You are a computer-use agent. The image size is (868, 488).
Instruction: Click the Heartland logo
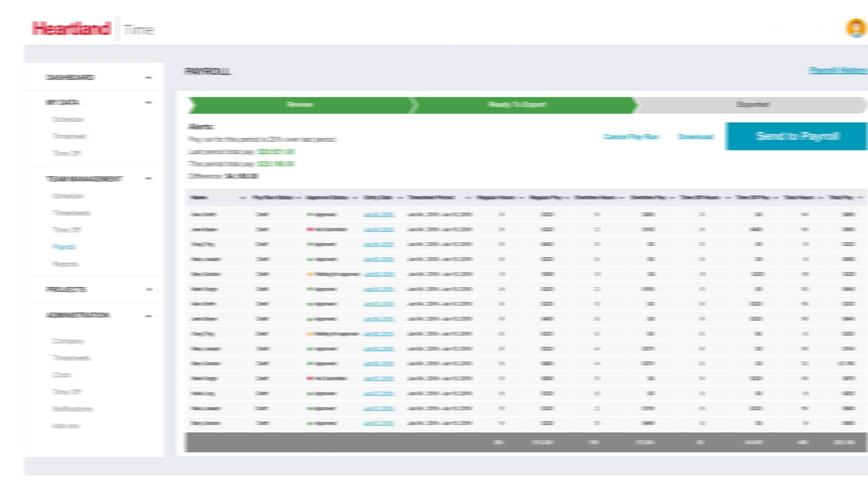coord(71,28)
